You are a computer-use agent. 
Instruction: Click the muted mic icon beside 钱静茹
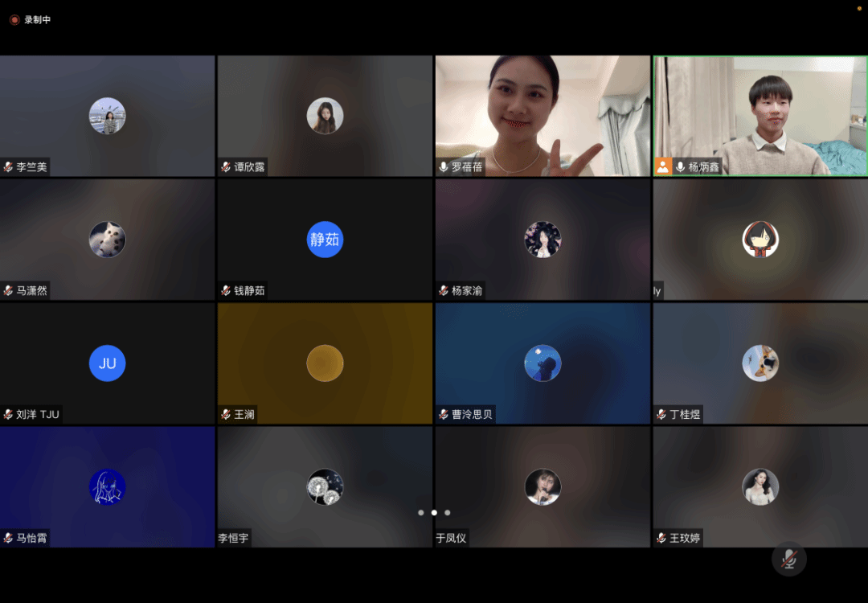(226, 291)
